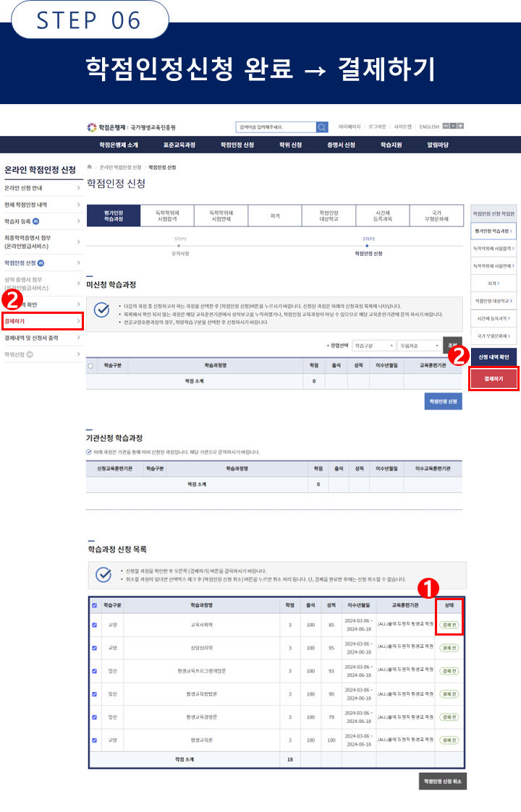
Task: Expand 성적 증명서 첨부 sidebar chevron
Action: (79, 283)
